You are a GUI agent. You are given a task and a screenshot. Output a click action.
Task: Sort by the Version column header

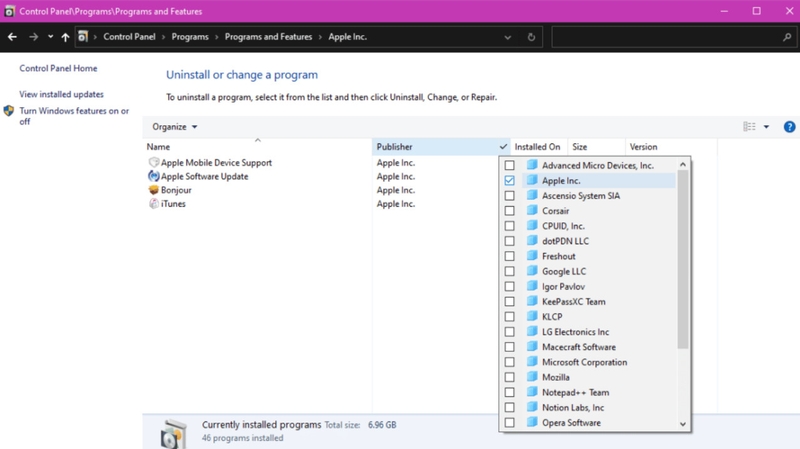click(x=670, y=146)
